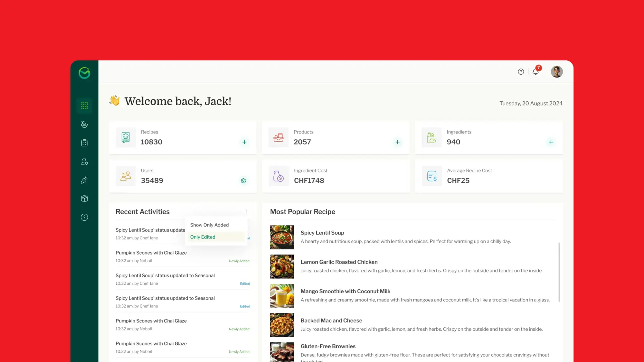Open Spicy Lentil Soup recipe thumbnail

click(x=282, y=237)
